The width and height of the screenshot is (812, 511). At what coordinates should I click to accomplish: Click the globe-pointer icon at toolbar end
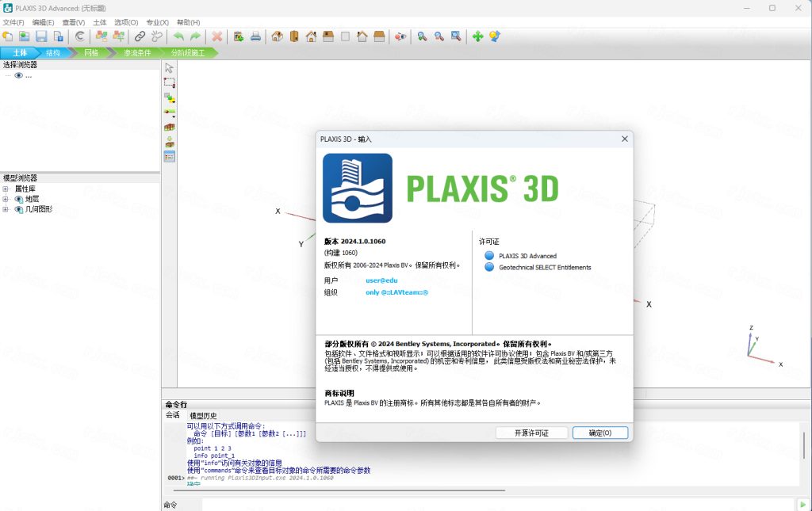[495, 36]
